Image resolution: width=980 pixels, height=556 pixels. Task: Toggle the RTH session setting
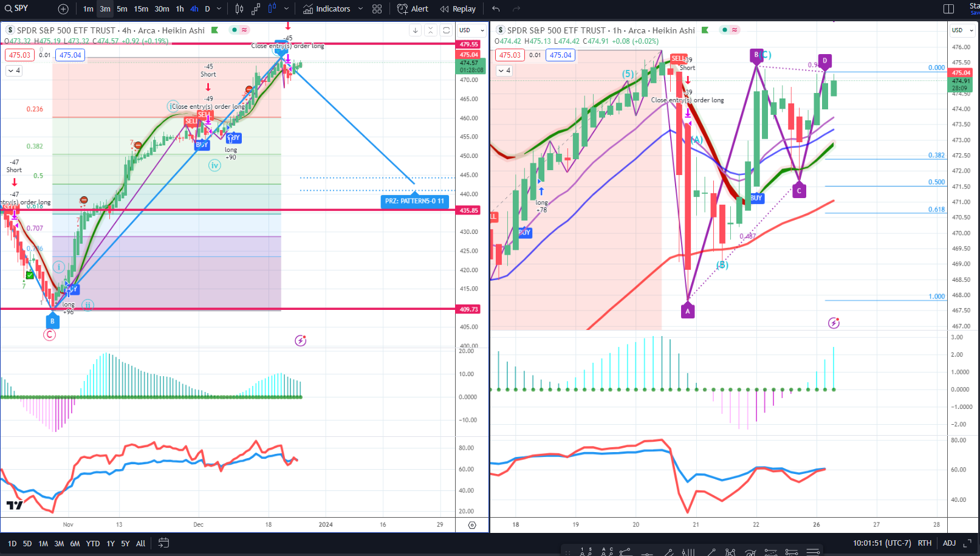point(925,543)
